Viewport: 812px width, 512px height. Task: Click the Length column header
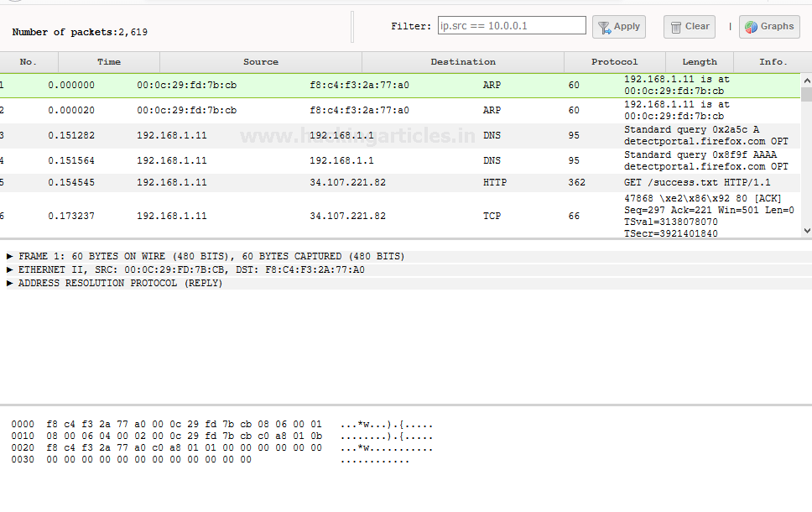(x=700, y=62)
